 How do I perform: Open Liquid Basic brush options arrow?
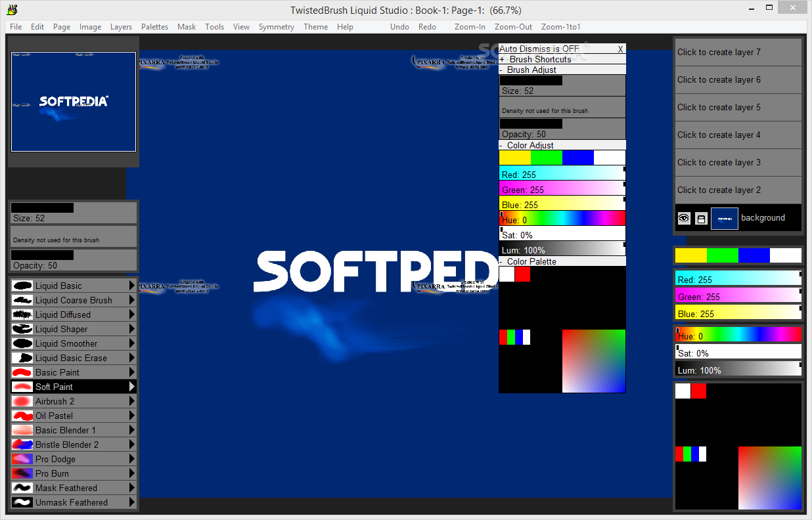(132, 286)
